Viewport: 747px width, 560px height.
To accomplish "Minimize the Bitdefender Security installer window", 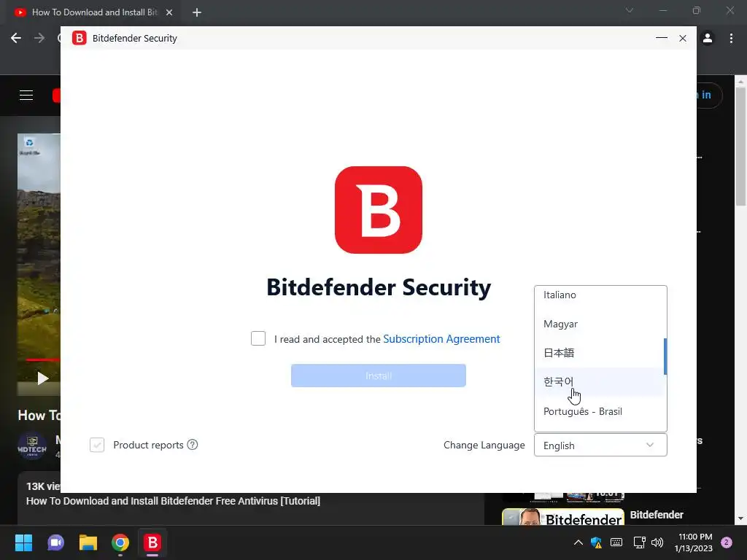I will point(661,38).
